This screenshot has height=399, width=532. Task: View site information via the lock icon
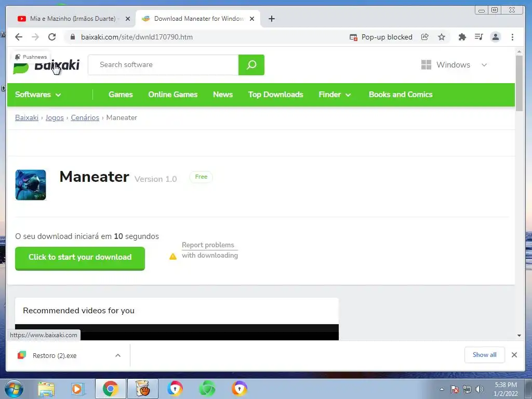pos(73,37)
